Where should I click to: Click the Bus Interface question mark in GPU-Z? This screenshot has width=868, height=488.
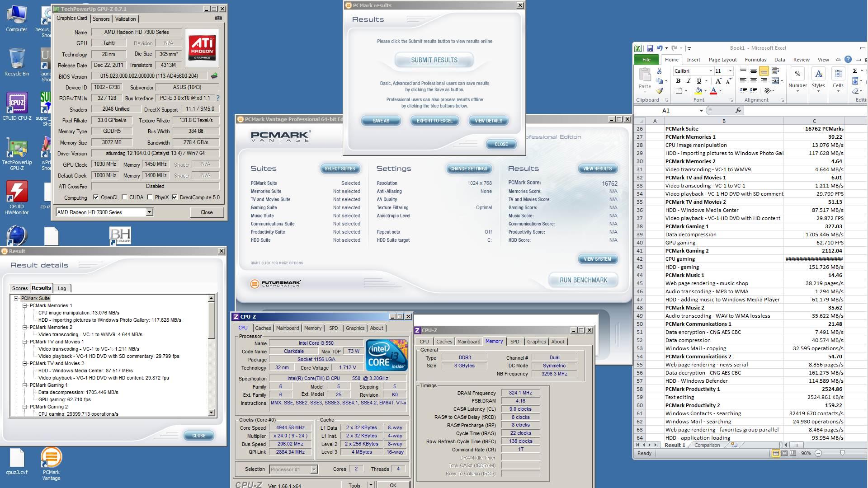click(218, 98)
